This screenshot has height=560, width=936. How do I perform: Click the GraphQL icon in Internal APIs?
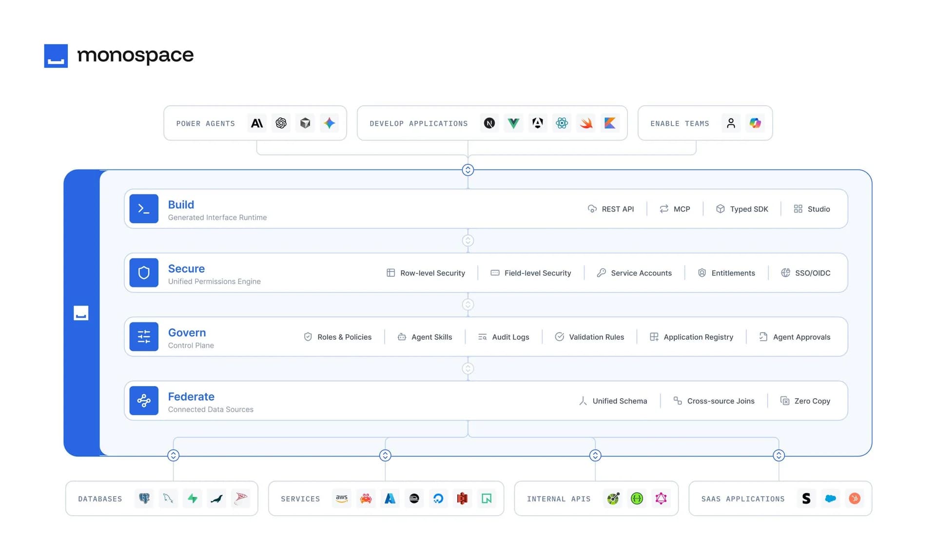coord(661,499)
